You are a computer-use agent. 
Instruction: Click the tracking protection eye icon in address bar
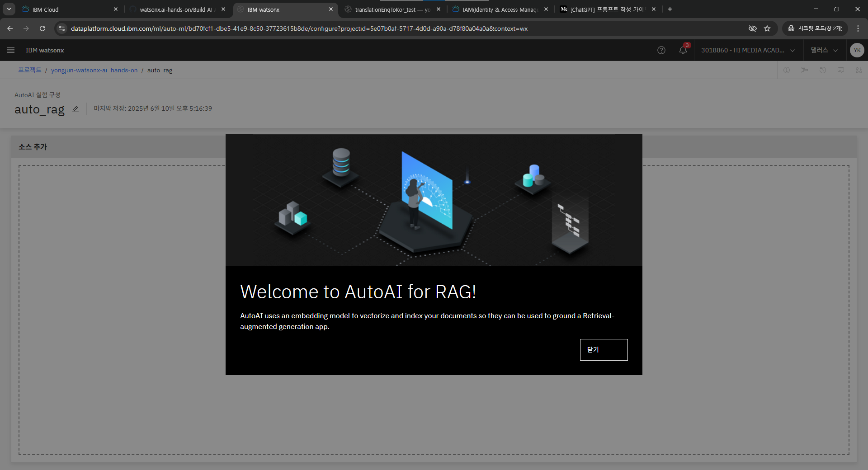752,28
